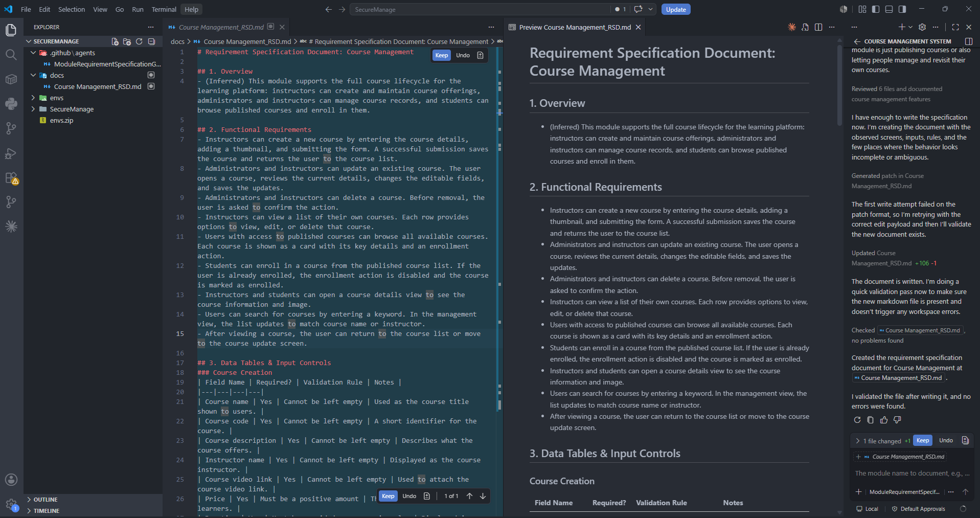Maximize the chat panel
This screenshot has width=980, height=518.
pos(955,27)
